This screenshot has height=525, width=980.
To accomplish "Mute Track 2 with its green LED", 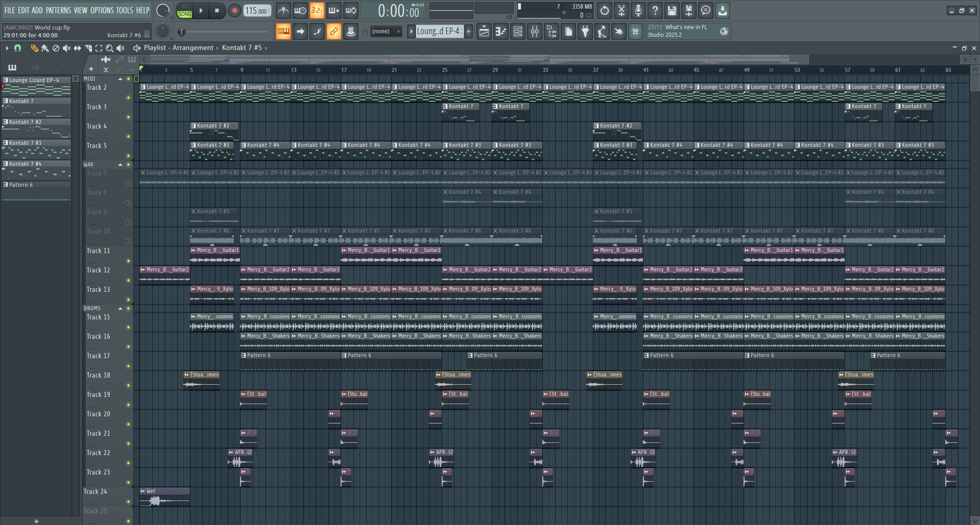I will [x=129, y=98].
